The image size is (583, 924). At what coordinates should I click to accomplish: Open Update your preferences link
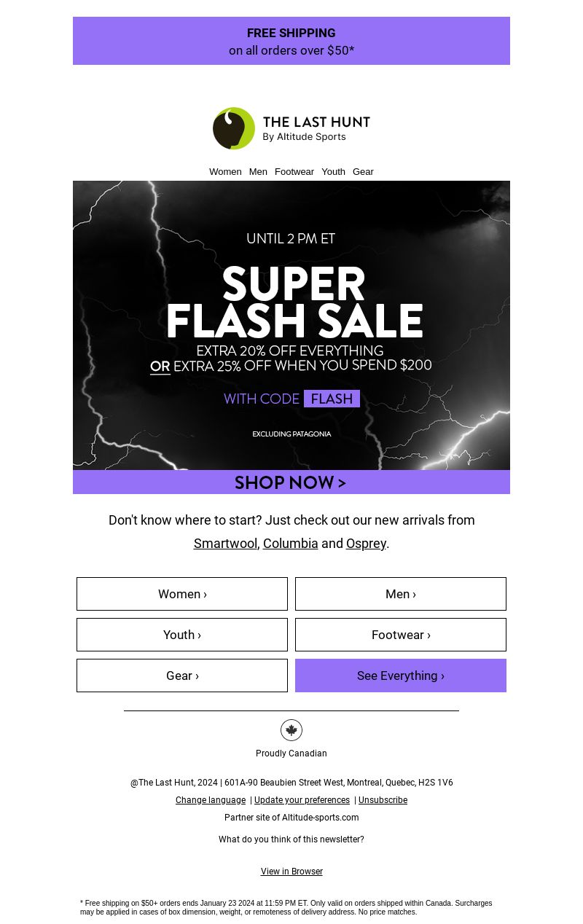302,800
